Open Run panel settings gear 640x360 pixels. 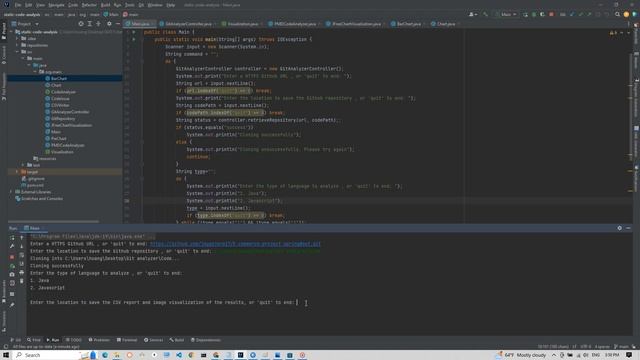point(619,228)
